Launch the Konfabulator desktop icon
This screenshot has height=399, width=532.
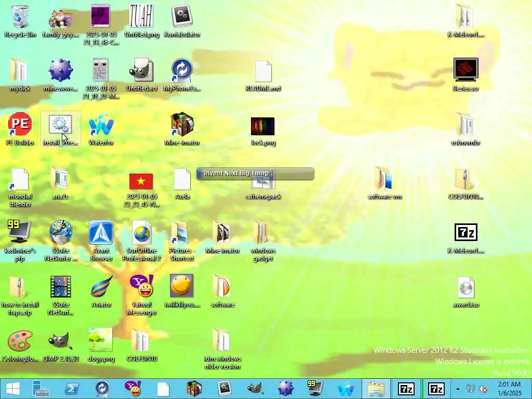point(182,21)
